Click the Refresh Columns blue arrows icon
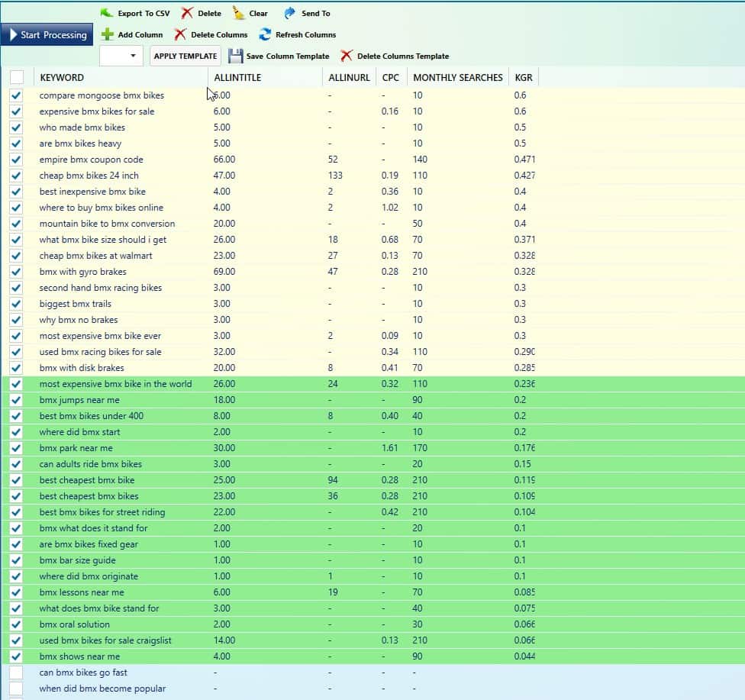745x700 pixels. 265,34
